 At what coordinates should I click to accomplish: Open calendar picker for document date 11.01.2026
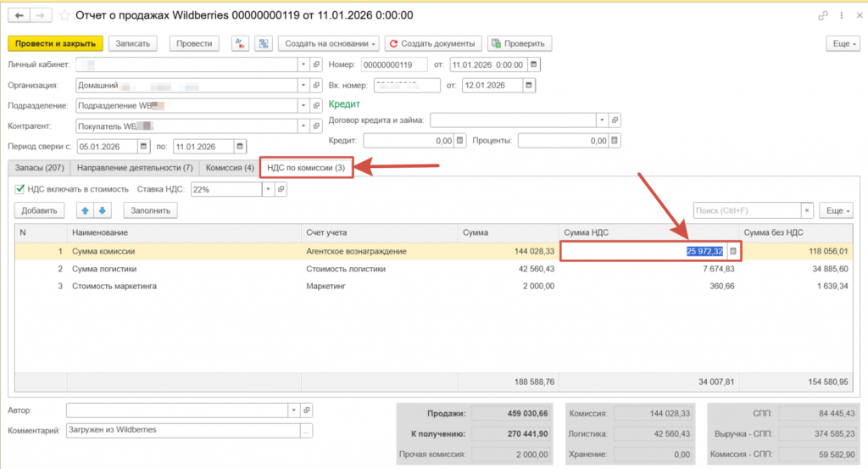(x=534, y=64)
